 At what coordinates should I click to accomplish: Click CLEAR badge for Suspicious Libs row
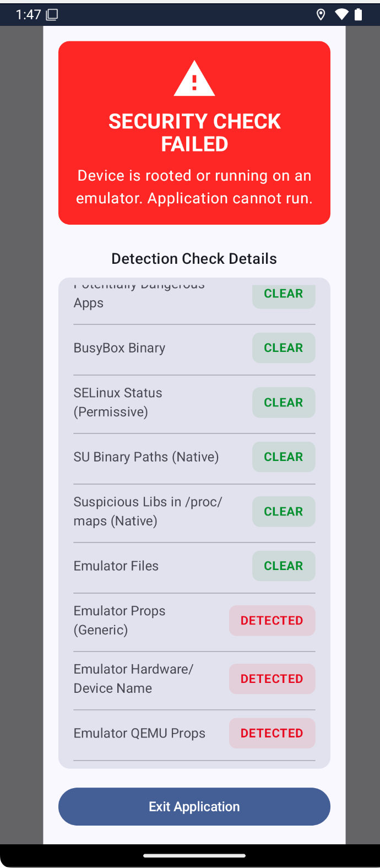pyautogui.click(x=284, y=512)
